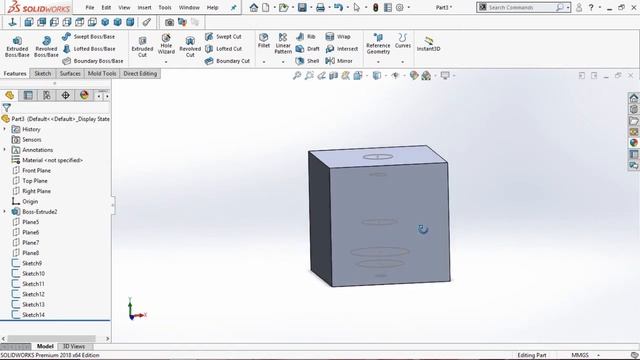Select Material not specified item
This screenshot has width=640, height=360.
point(53,160)
